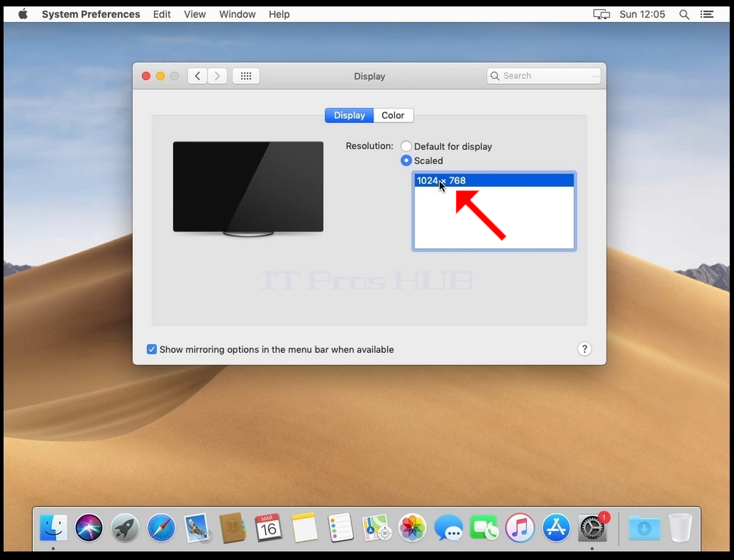This screenshot has height=560, width=734.
Task: Open the Edit menu
Action: point(162,14)
